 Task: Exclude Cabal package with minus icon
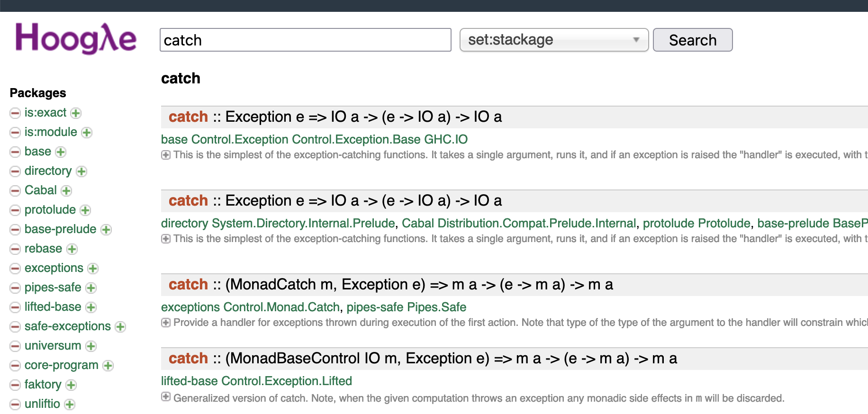(x=15, y=191)
